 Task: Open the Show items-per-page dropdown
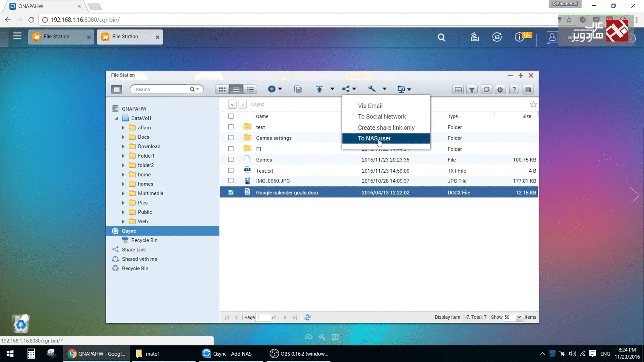519,317
